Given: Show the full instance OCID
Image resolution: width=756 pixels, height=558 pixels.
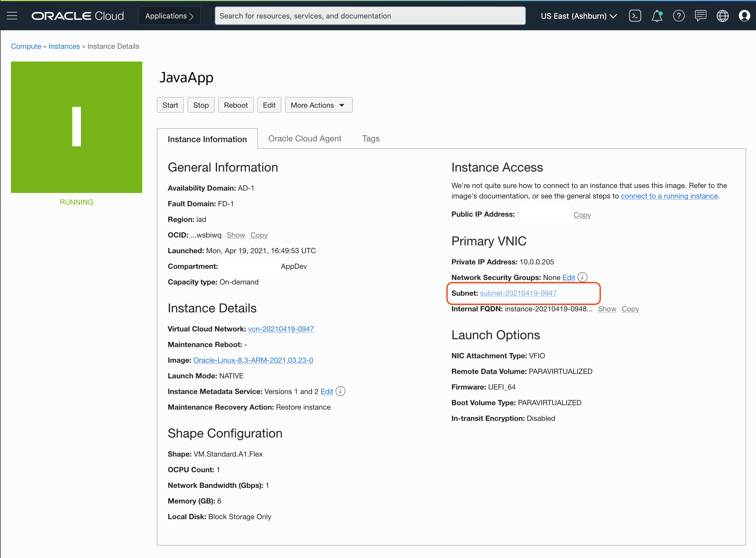Looking at the screenshot, I should point(236,235).
